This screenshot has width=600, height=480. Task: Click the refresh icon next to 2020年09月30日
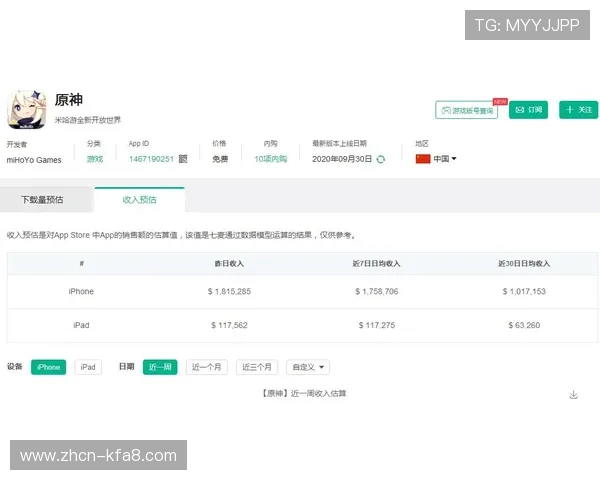381,159
